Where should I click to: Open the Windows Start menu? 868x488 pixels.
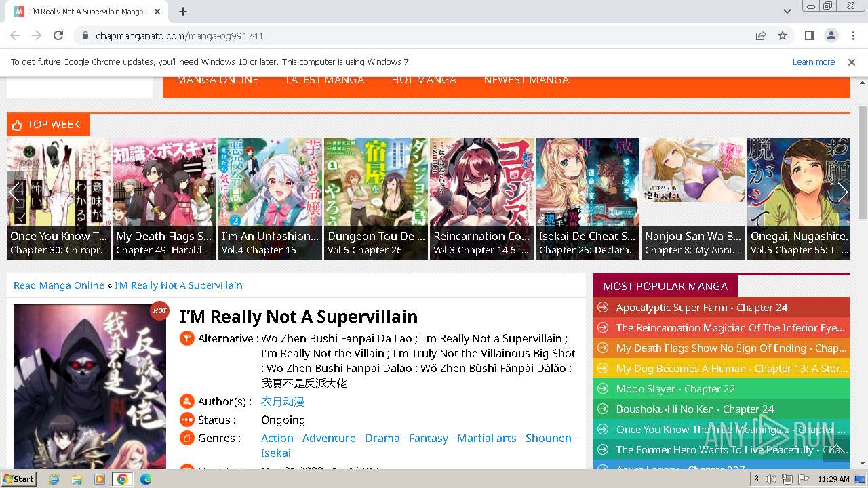tap(19, 479)
